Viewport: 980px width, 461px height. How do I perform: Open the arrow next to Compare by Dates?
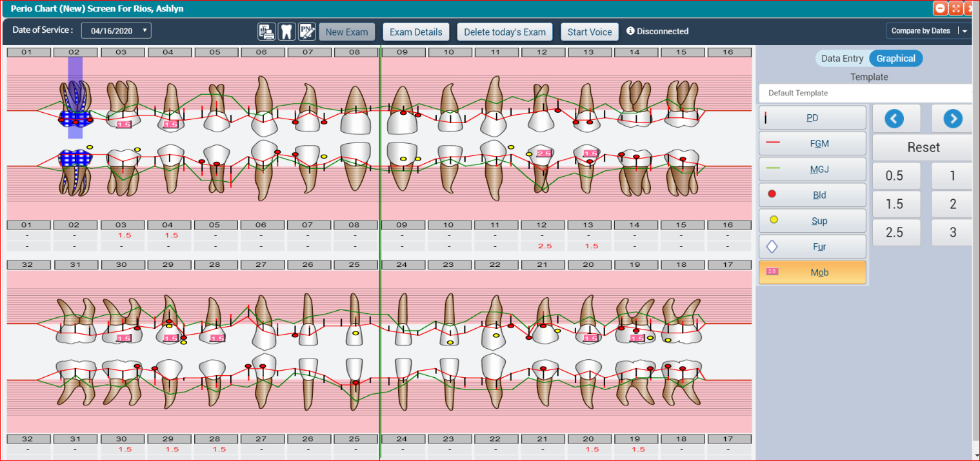click(x=965, y=31)
